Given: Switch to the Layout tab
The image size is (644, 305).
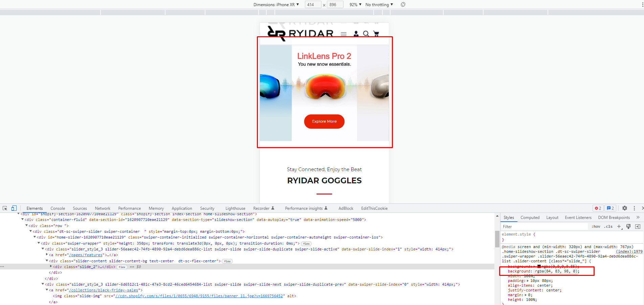Looking at the screenshot, I should [x=552, y=218].
